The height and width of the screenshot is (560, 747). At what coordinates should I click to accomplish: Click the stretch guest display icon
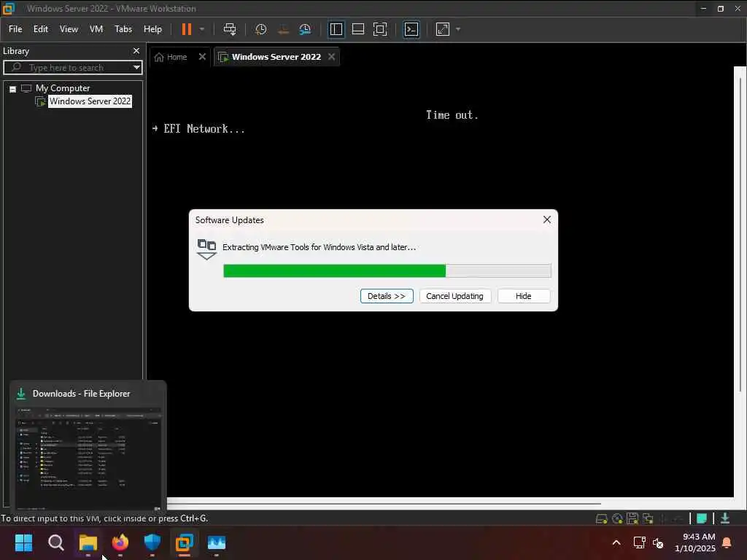[x=443, y=29]
